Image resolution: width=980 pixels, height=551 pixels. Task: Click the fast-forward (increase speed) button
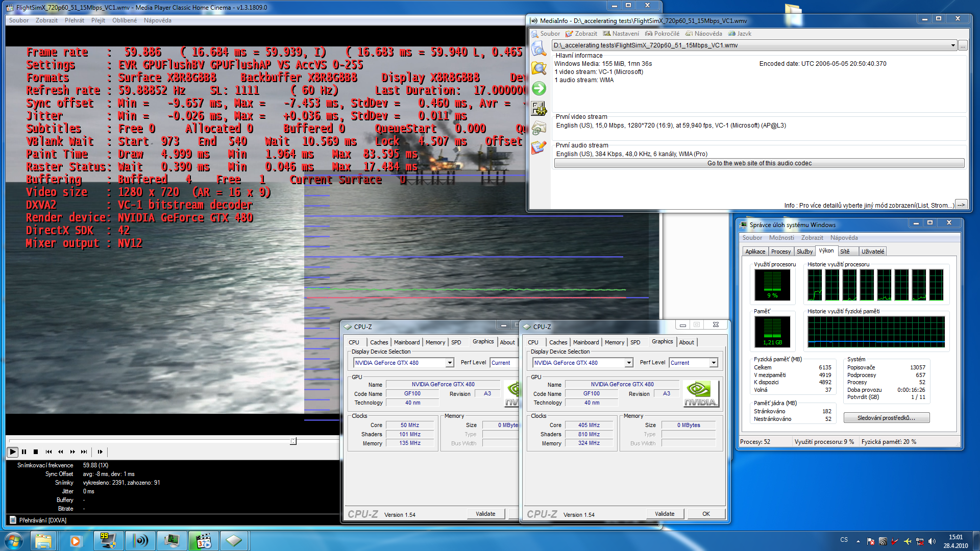coord(72,452)
